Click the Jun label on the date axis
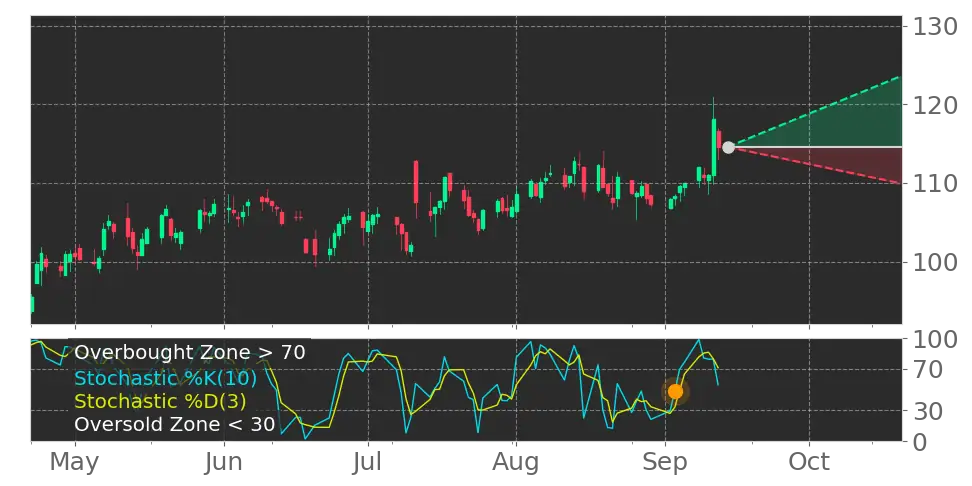 click(x=224, y=462)
